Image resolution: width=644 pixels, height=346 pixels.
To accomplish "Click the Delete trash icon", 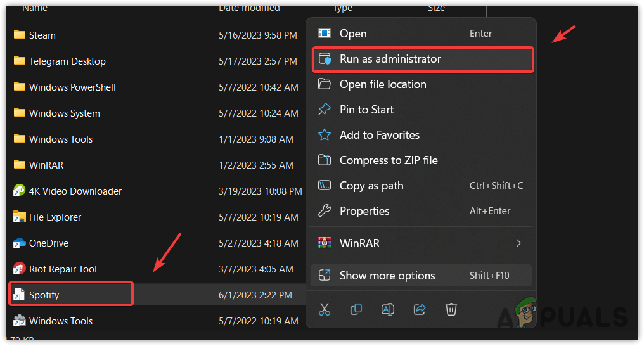I will 451,309.
